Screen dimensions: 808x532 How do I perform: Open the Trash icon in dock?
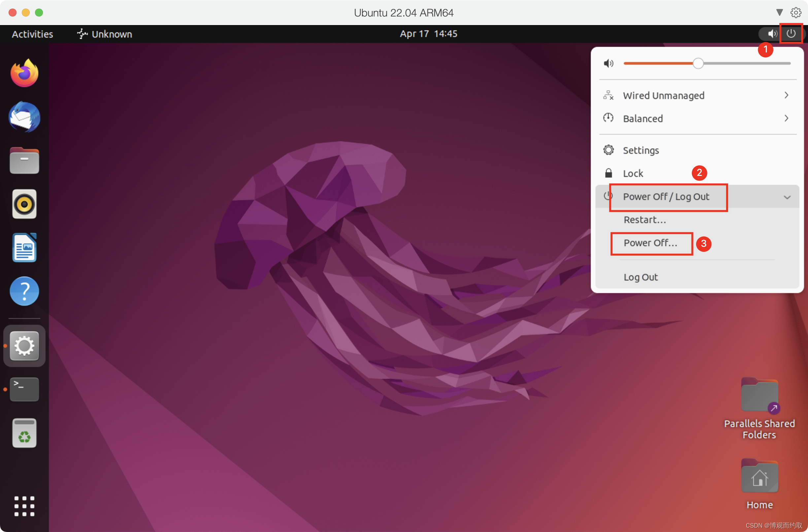[x=24, y=433]
